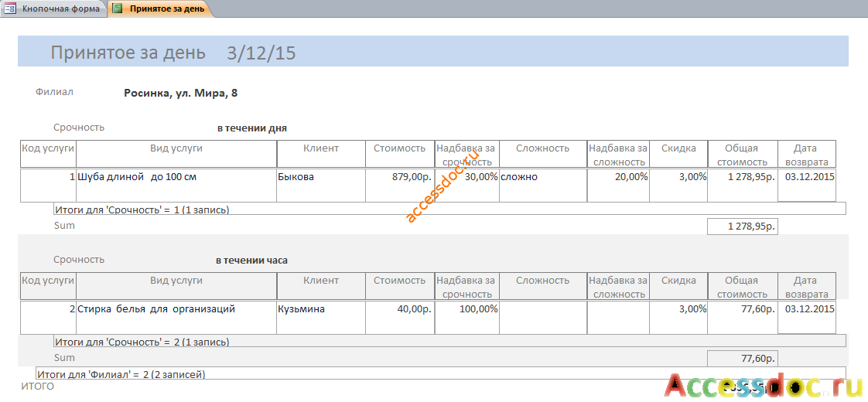Click urgency surcharge 30,00% in Быкова row
Image resolution: width=868 pixels, height=402 pixels.
(467, 186)
